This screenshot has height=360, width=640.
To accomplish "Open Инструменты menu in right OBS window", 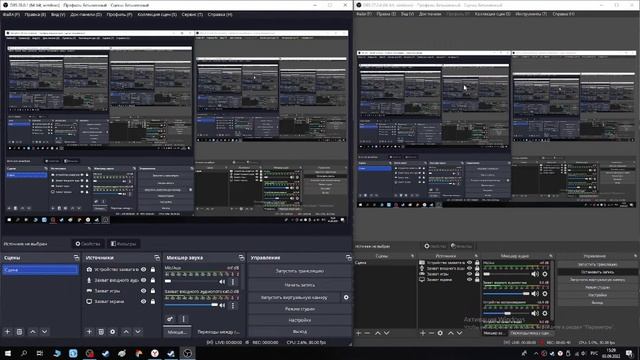I will point(531,14).
